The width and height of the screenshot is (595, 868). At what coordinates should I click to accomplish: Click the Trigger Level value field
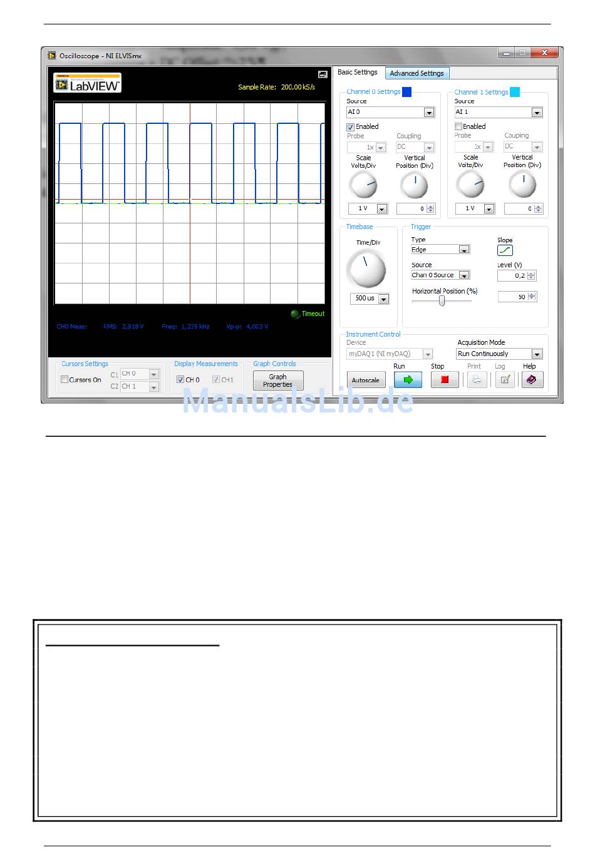[x=512, y=275]
